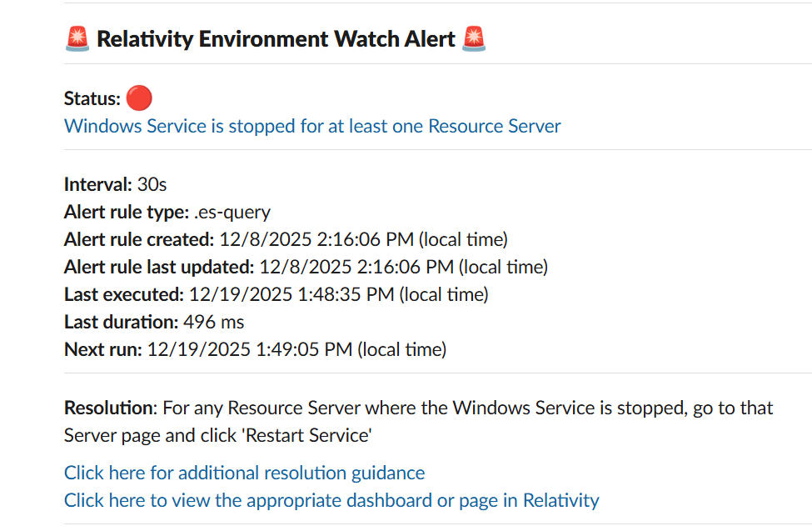Image resolution: width=812 pixels, height=531 pixels.
Task: Click the bold 'Interval:' label
Action: pyautogui.click(x=97, y=184)
